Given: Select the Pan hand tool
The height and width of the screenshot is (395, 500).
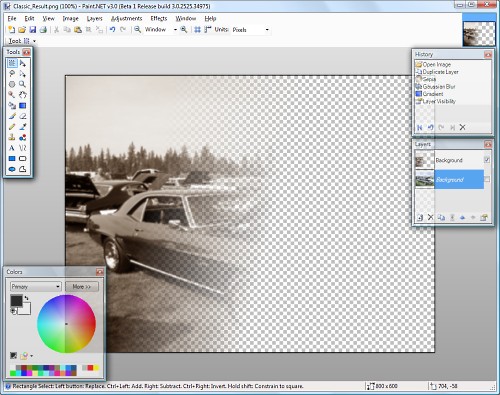Looking at the screenshot, I should tap(23, 95).
